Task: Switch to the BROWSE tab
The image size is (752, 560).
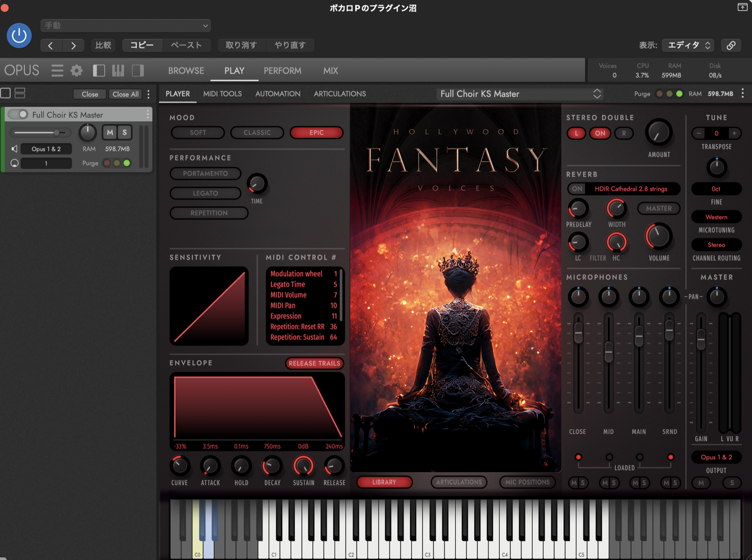Action: (x=186, y=71)
